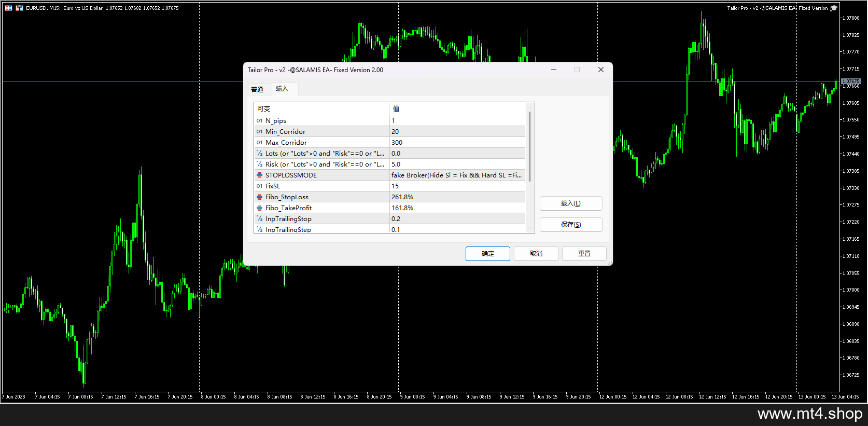Click the Fibo_TakeProfit enum icon

(x=259, y=208)
